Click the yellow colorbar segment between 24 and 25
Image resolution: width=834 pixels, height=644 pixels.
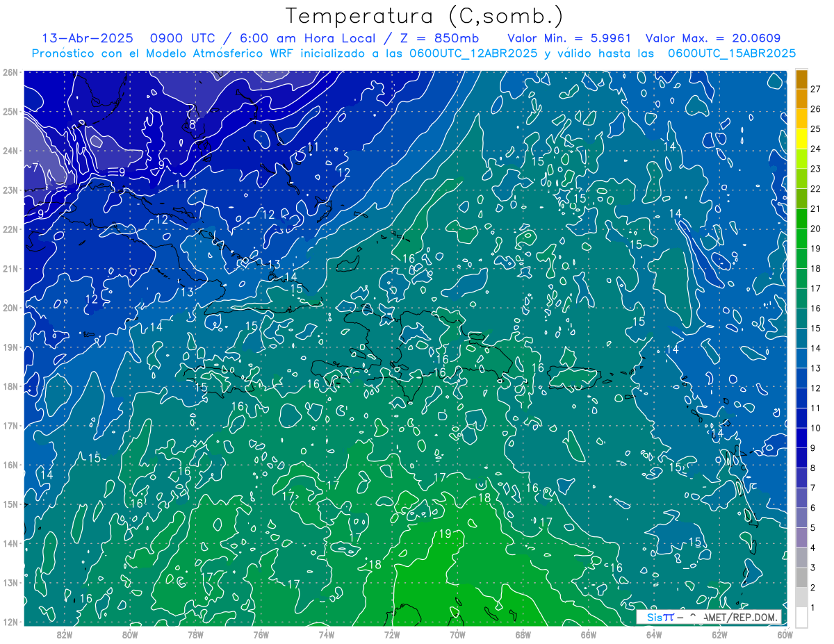pos(801,139)
